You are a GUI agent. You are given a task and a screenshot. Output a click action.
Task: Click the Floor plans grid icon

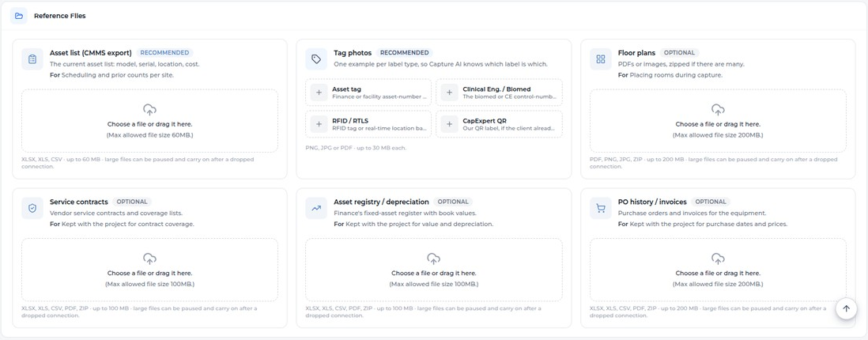tap(601, 59)
